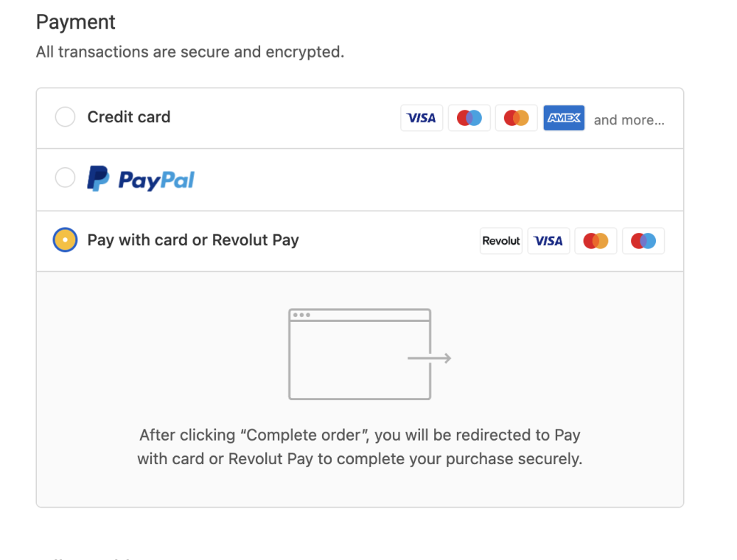
Task: Click the redirect explanation paragraph
Action: tap(360, 447)
